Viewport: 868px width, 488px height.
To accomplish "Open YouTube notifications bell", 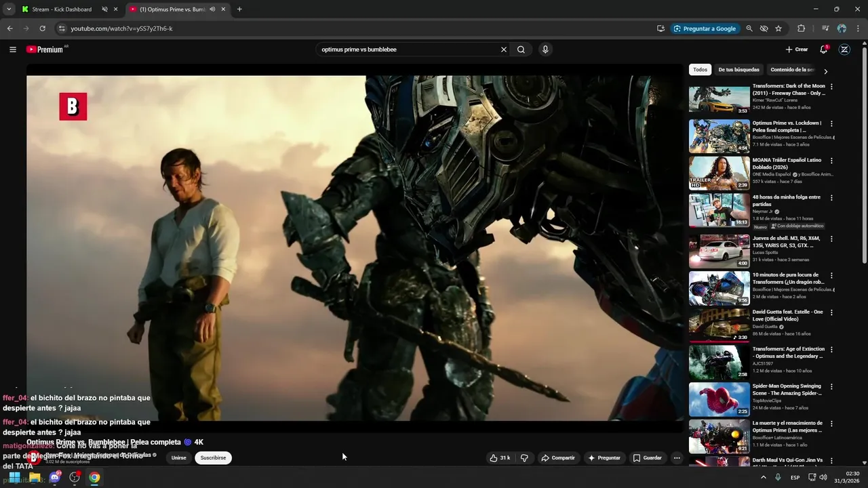I will (x=823, y=49).
